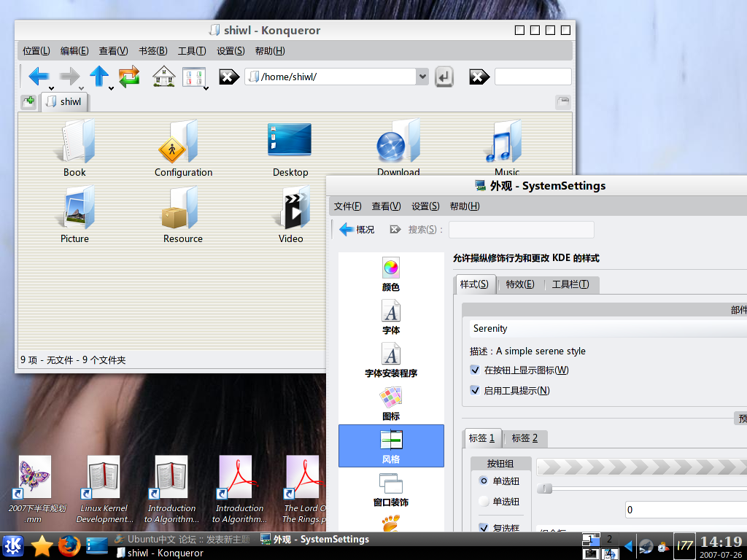747x560 pixels.
Task: Change view mode icon in Konqueror toolbar
Action: [x=194, y=77]
